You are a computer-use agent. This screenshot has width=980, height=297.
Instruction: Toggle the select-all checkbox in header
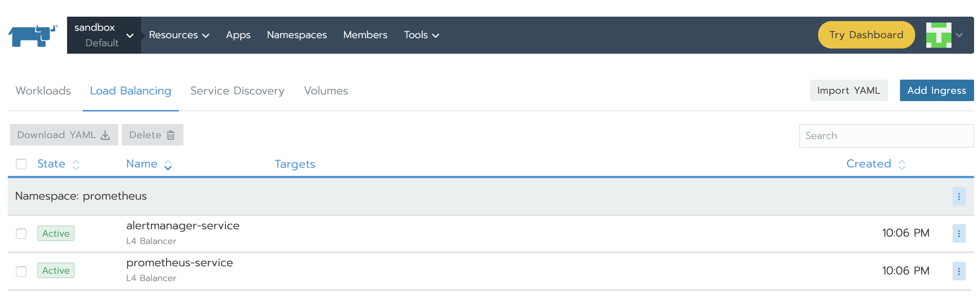[x=21, y=164]
